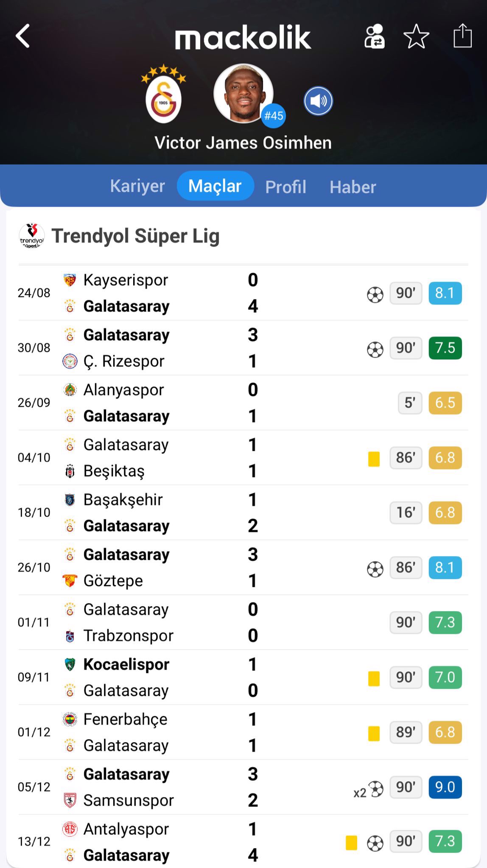Viewport: 487px width, 868px height.
Task: Tap the Beşiktaş team logo
Action: (x=70, y=471)
